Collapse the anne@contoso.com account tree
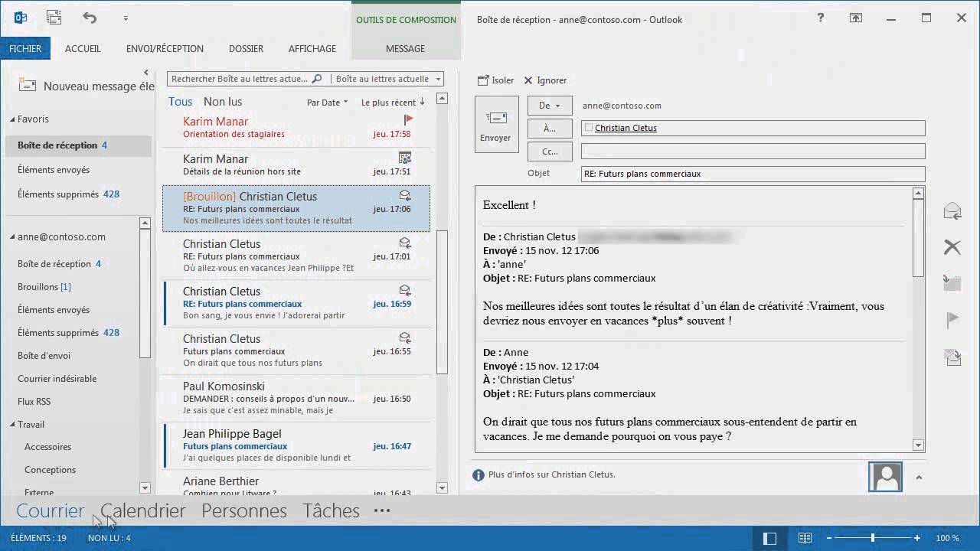980x551 pixels. 13,237
